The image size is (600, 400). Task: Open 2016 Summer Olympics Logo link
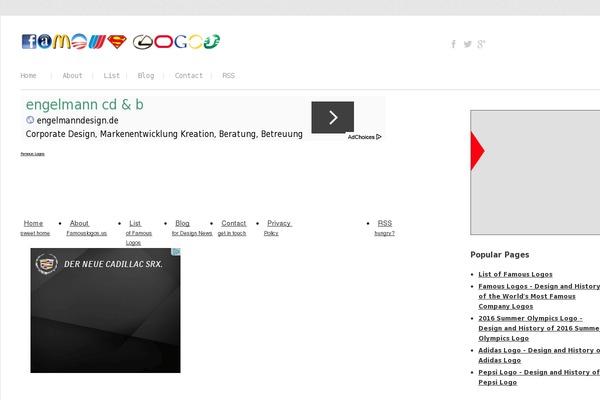[539, 328]
